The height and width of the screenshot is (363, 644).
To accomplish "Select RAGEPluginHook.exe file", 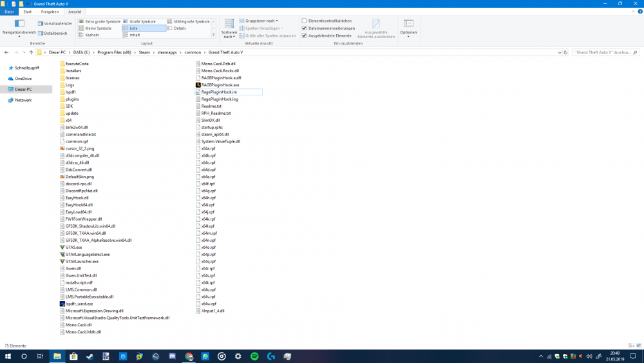I will pyautogui.click(x=217, y=85).
